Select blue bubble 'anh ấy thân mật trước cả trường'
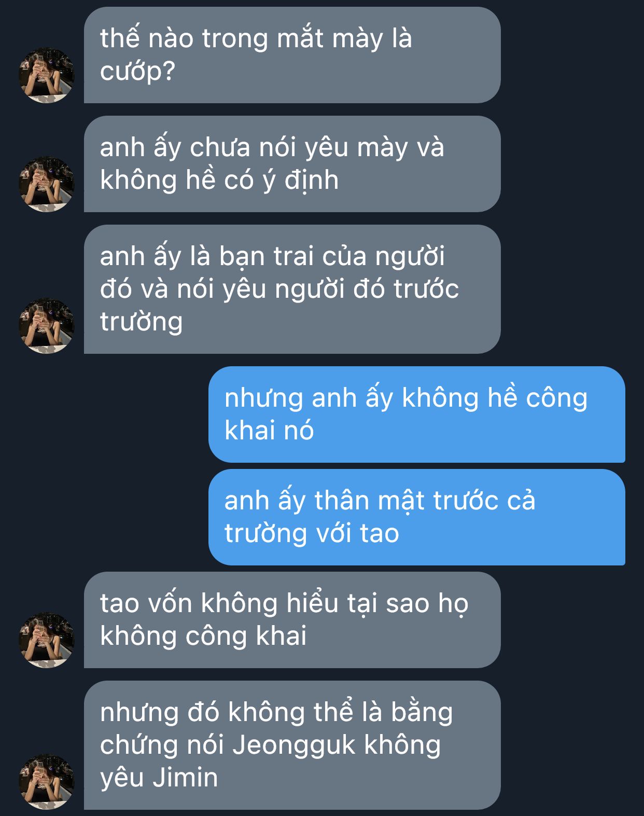Image resolution: width=644 pixels, height=816 pixels. (x=417, y=517)
